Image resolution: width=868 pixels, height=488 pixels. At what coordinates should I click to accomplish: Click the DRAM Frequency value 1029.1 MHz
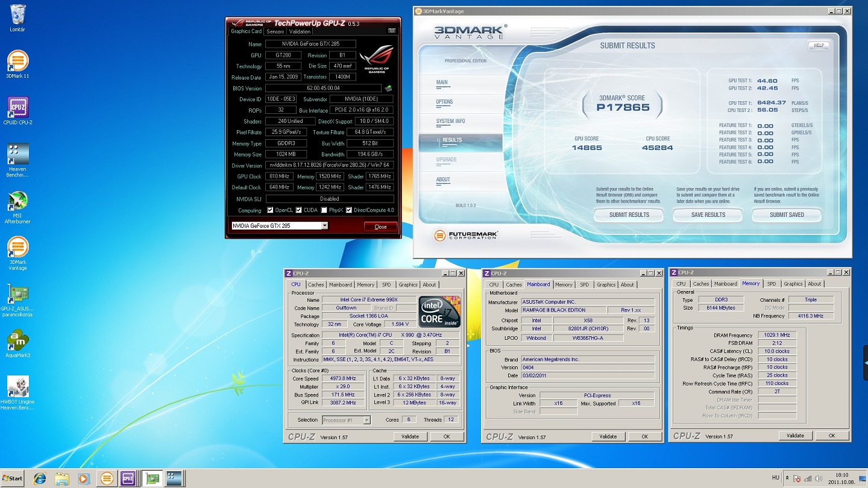[777, 335]
